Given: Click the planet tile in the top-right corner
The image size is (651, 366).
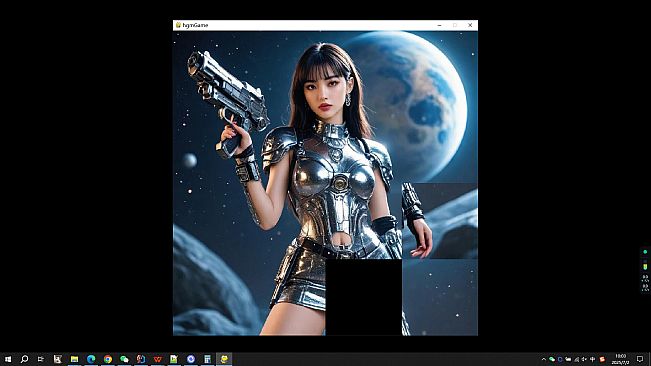Looking at the screenshot, I should click(440, 69).
